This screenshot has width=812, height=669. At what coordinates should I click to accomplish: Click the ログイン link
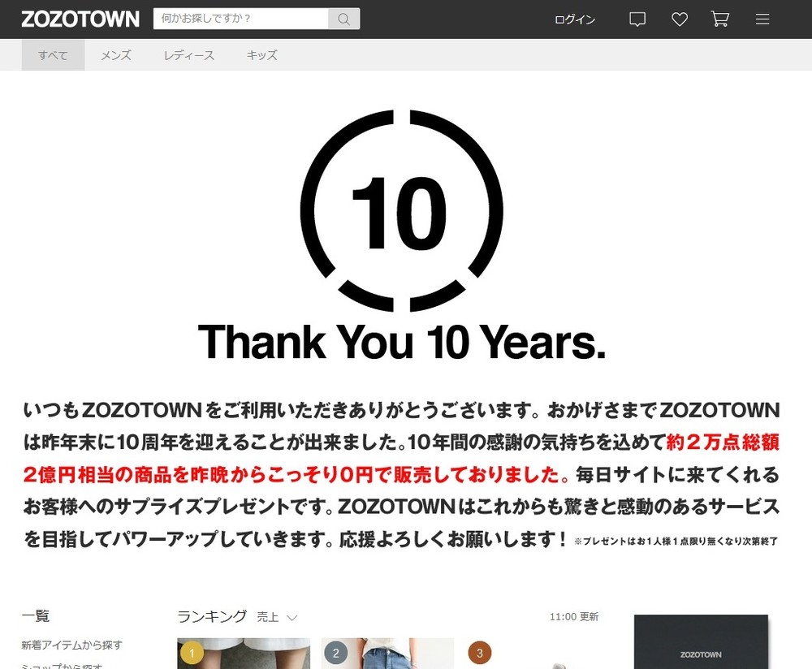pyautogui.click(x=574, y=19)
